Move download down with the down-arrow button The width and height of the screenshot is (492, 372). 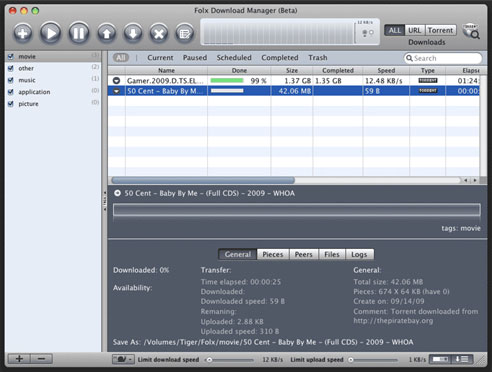point(133,33)
